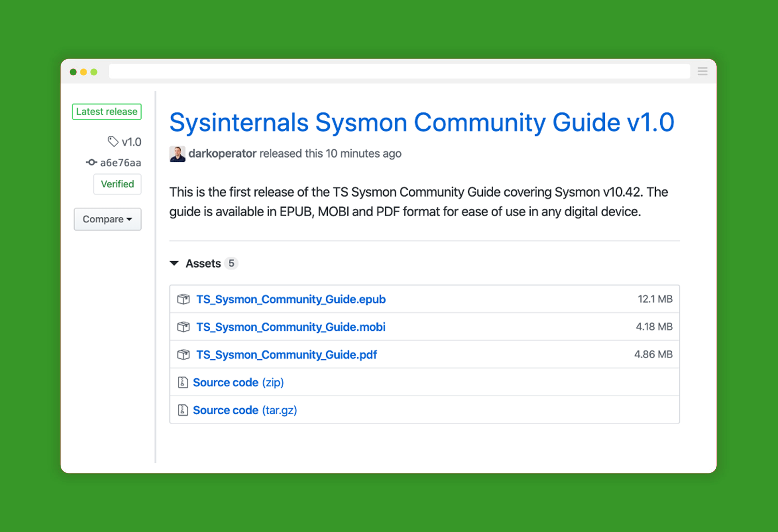Click the package icon beside TS_Sysmon_Community_Guide.mobi
The width and height of the screenshot is (778, 532).
click(184, 327)
